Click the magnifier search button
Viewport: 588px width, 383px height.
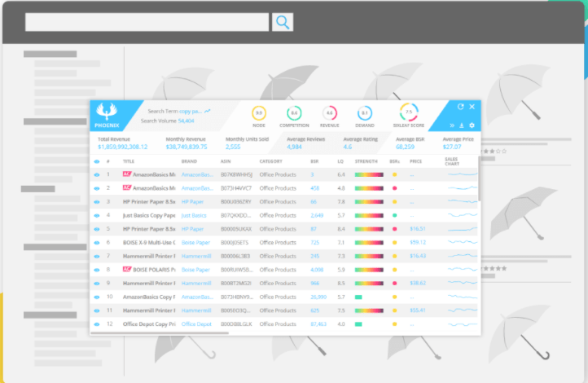tap(283, 23)
